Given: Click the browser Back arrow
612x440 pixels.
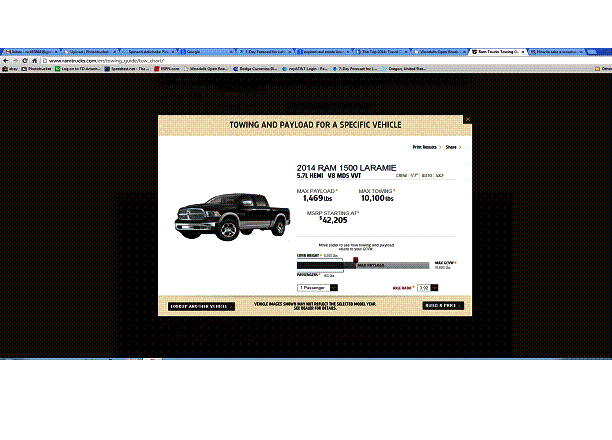Looking at the screenshot, I should click(5, 61).
